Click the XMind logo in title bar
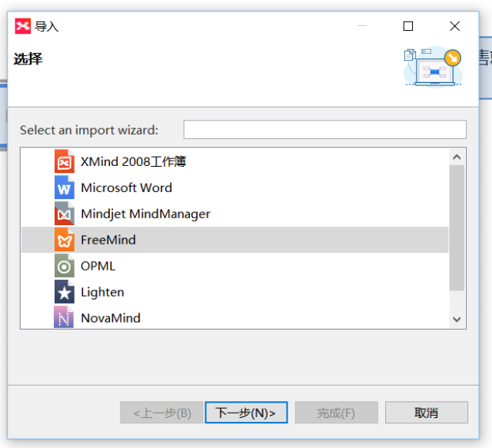492x448 pixels. point(23,26)
